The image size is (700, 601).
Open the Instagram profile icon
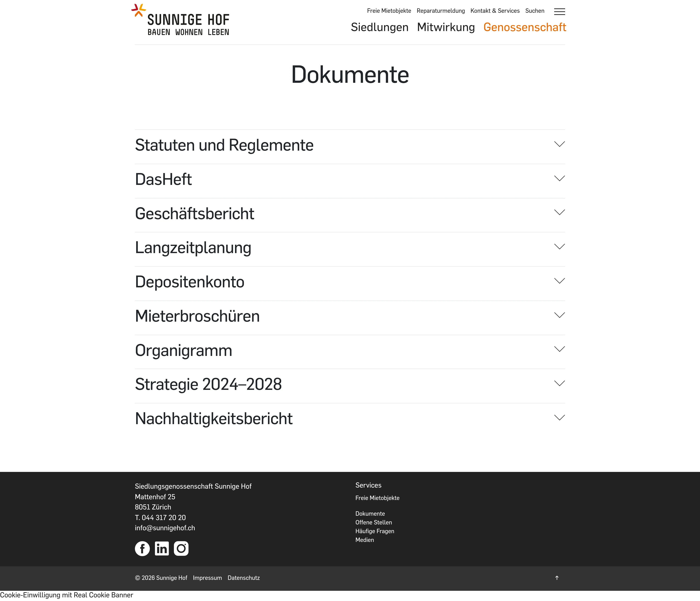pyautogui.click(x=181, y=548)
